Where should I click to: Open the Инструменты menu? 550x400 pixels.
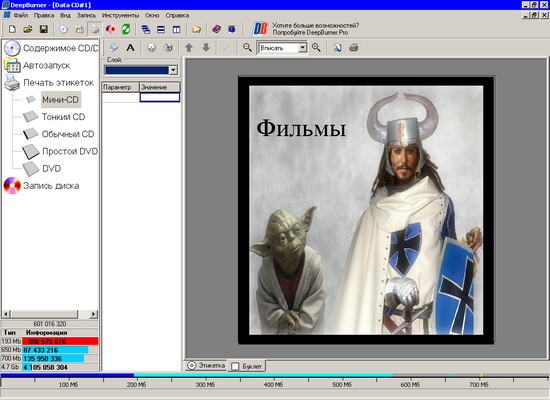point(120,15)
